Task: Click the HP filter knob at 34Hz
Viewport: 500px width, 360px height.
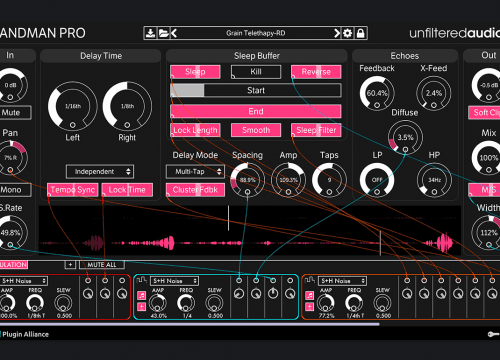Action: pyautogui.click(x=434, y=180)
